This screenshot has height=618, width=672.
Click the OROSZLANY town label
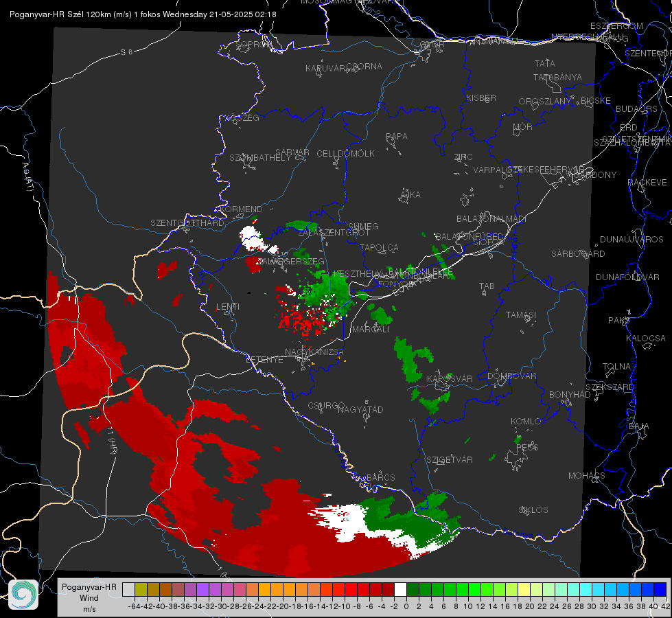point(545,102)
